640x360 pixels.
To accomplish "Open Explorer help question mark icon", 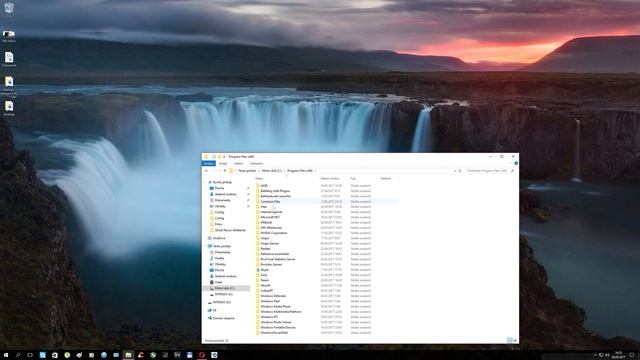I will click(516, 163).
